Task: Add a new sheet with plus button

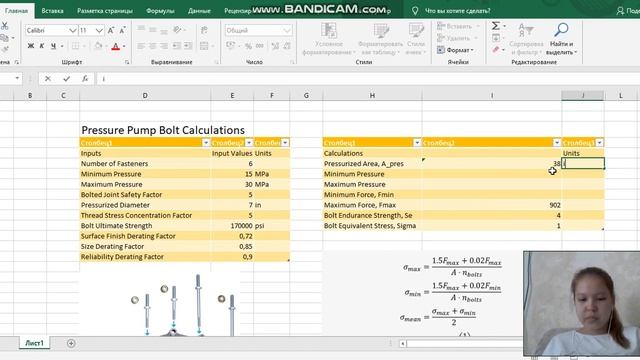Action: (x=71, y=343)
